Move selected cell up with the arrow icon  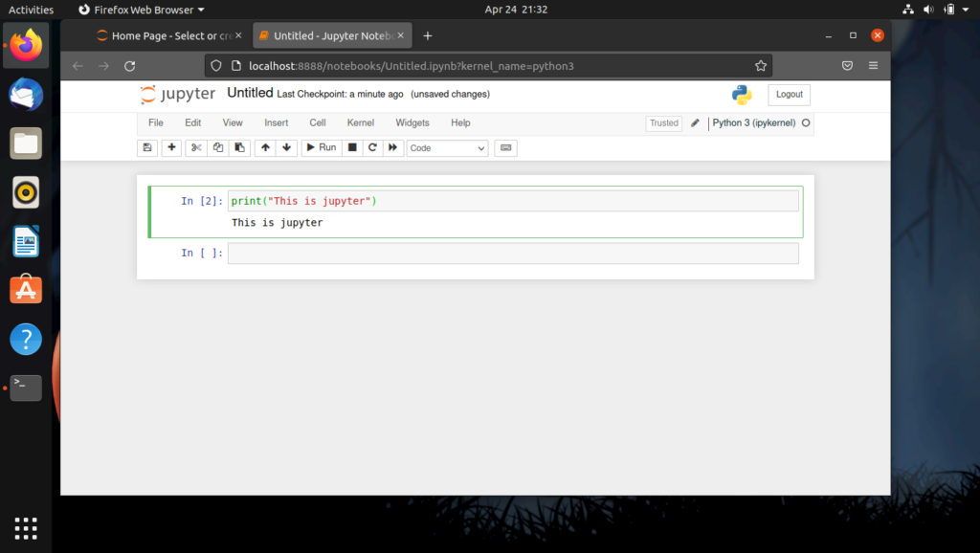click(x=265, y=147)
